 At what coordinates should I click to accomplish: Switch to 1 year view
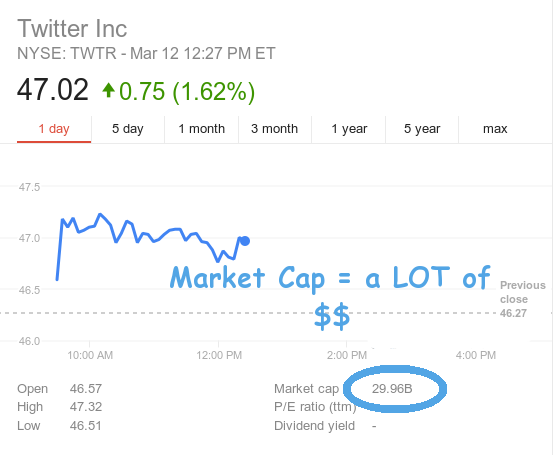(x=349, y=129)
